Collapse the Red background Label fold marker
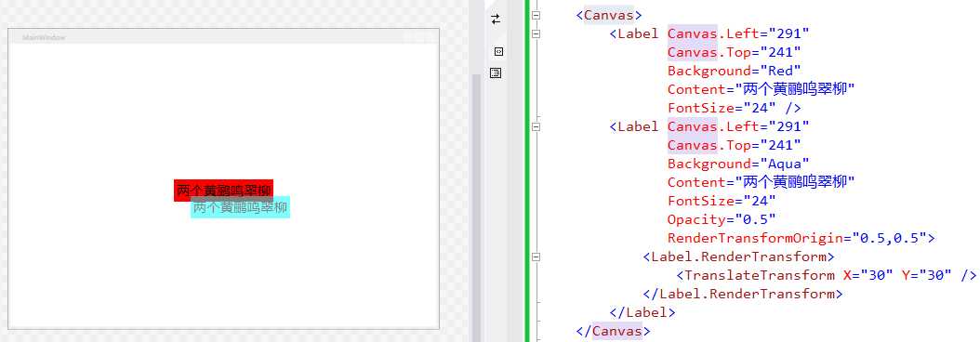Viewport: 980px width, 342px height. [536, 33]
